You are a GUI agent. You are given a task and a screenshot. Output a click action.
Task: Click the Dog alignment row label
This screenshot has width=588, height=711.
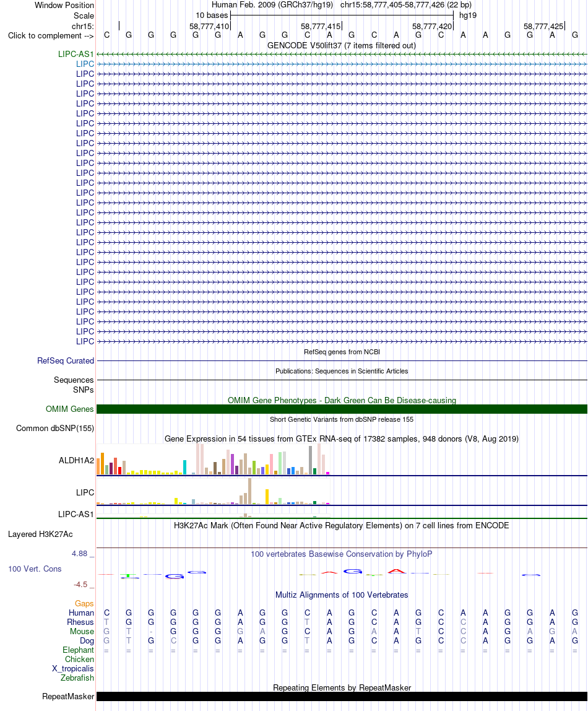click(x=87, y=641)
